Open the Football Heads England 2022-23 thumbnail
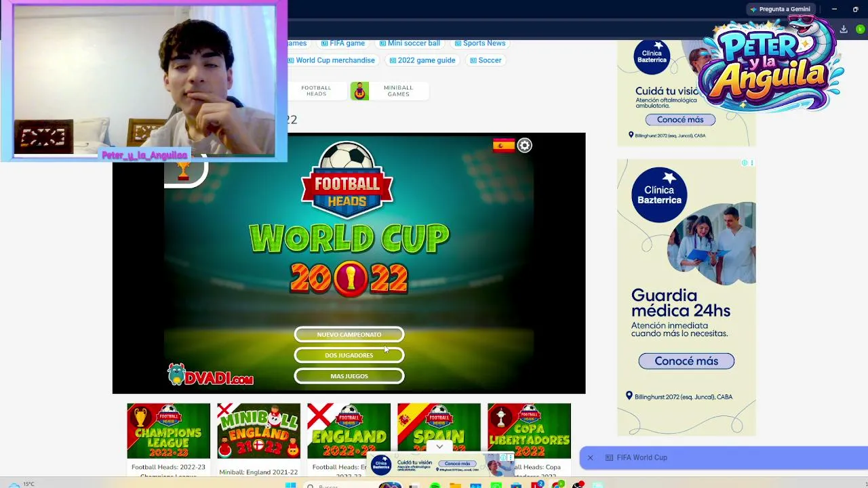Image resolution: width=868 pixels, height=488 pixels. [349, 431]
